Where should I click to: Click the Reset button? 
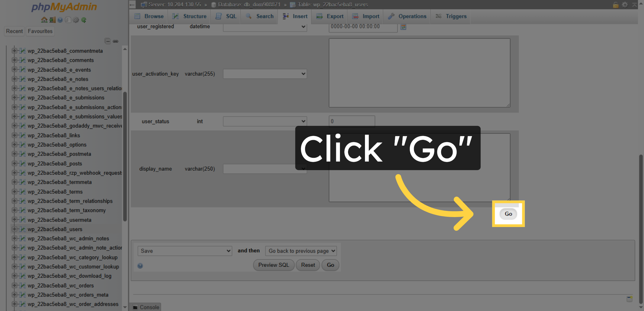click(x=308, y=265)
